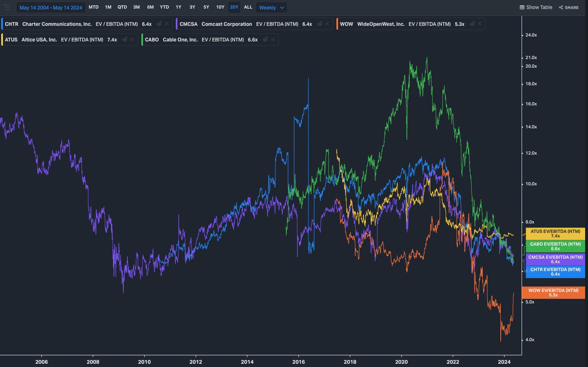
Task: Select the ALL time range
Action: point(248,7)
